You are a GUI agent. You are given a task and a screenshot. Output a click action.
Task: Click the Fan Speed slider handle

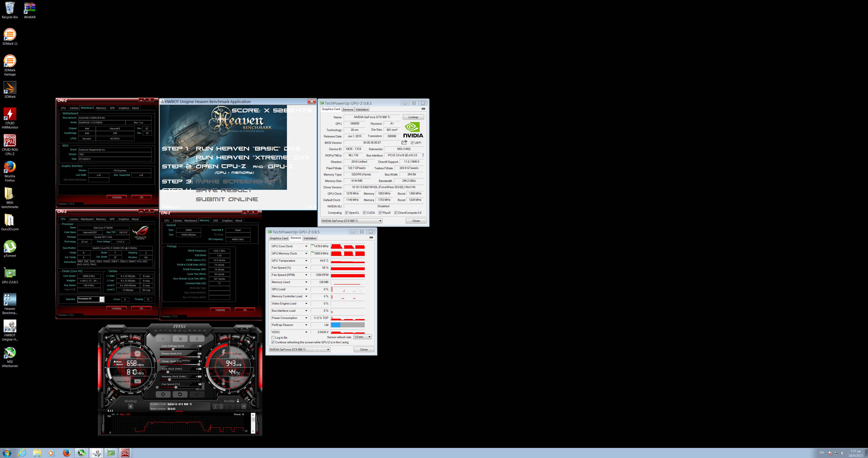(175, 387)
